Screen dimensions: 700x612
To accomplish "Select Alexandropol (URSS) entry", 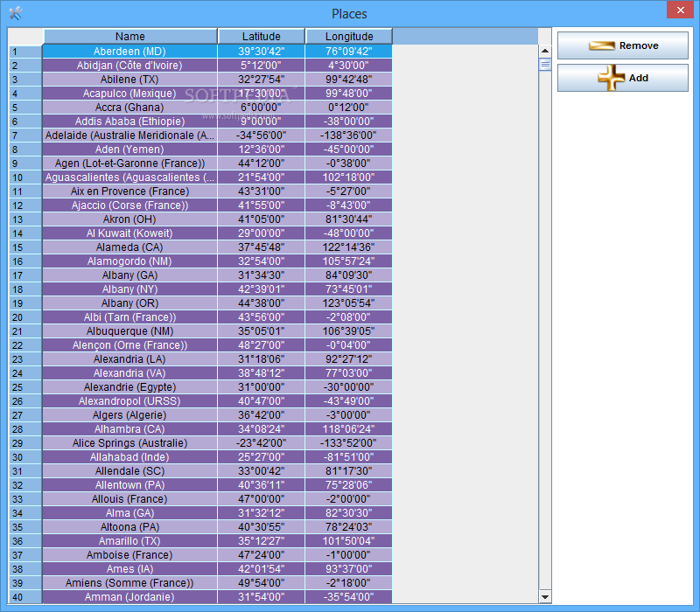I will point(129,401).
